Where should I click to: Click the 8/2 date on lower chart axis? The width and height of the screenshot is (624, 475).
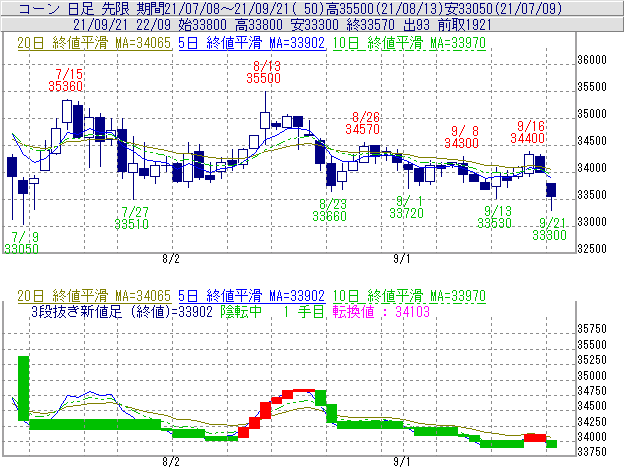[x=171, y=462]
